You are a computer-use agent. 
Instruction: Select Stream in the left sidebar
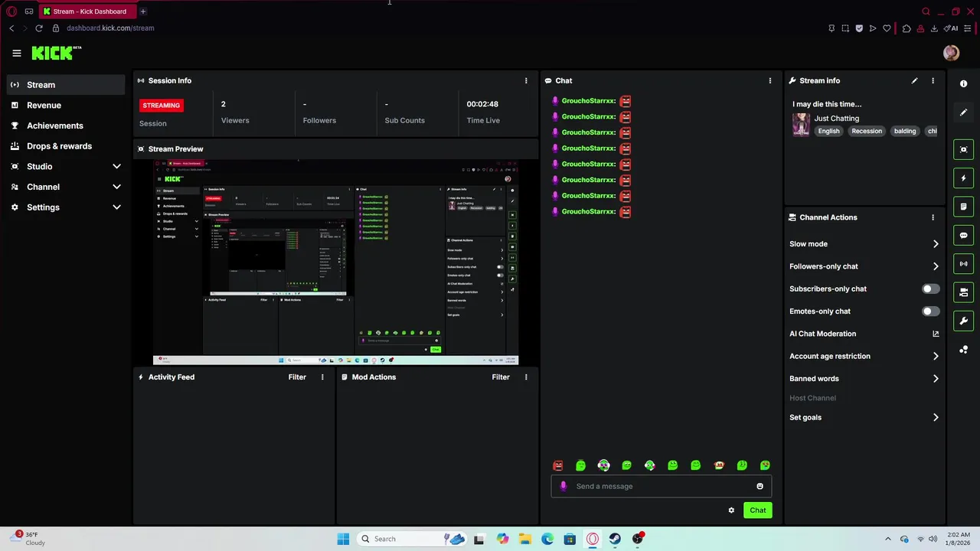click(65, 85)
